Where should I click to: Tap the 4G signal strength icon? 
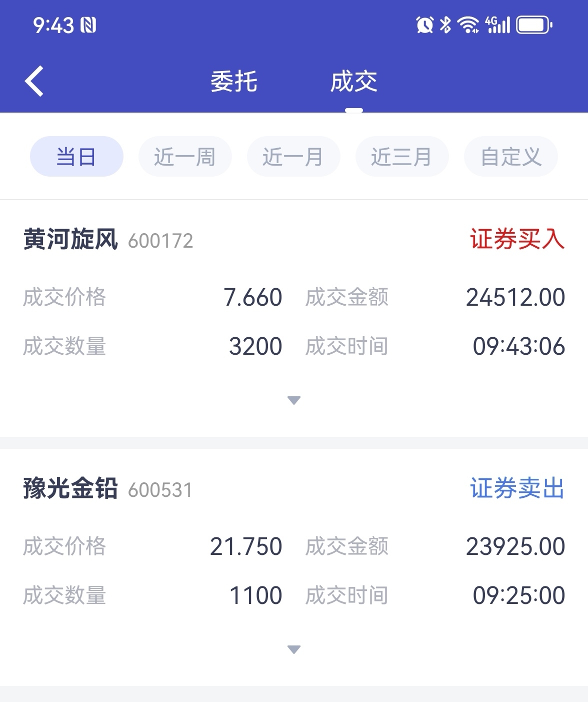497,25
